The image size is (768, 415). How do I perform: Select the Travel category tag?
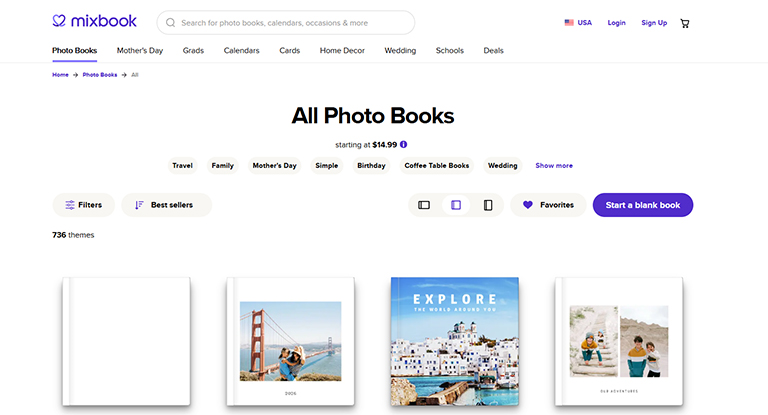tap(182, 166)
